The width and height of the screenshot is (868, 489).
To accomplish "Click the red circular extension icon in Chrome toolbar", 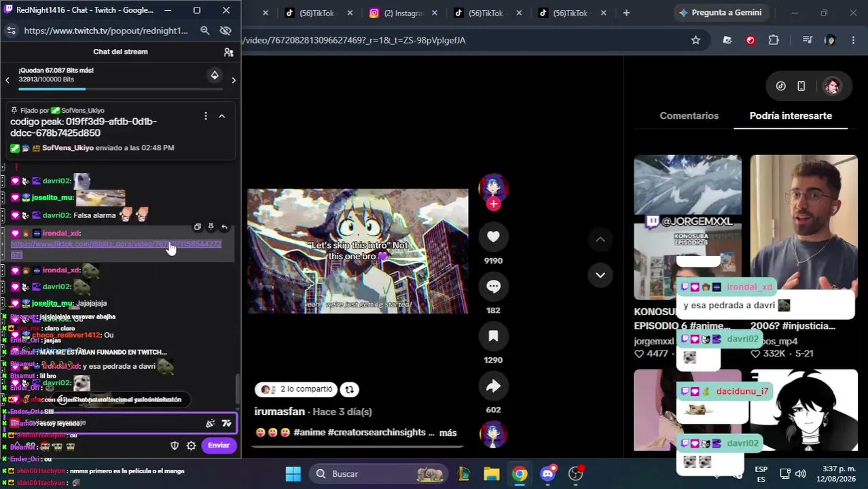I will [751, 40].
